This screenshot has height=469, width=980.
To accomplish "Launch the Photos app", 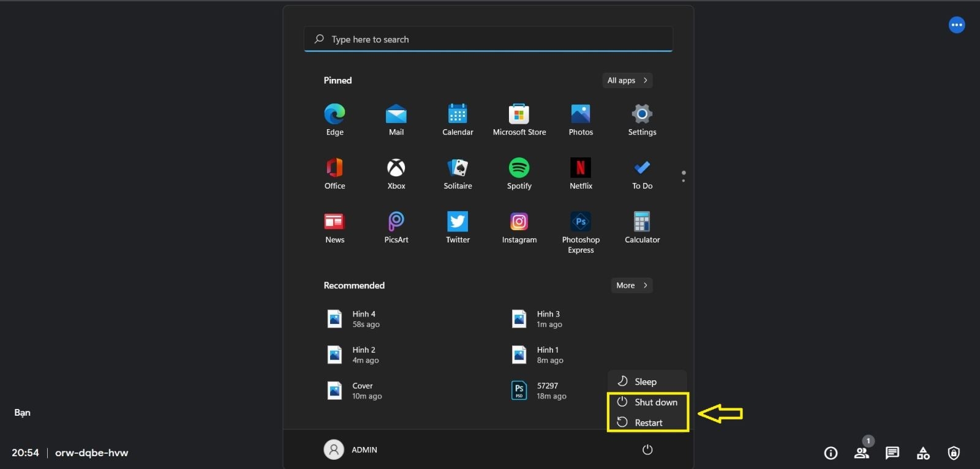I will click(x=581, y=119).
